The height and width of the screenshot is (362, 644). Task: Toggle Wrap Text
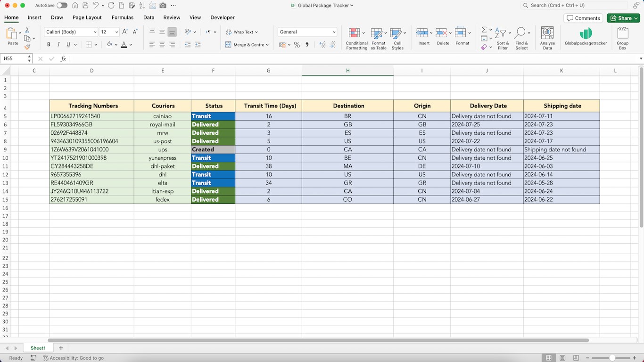tap(242, 32)
